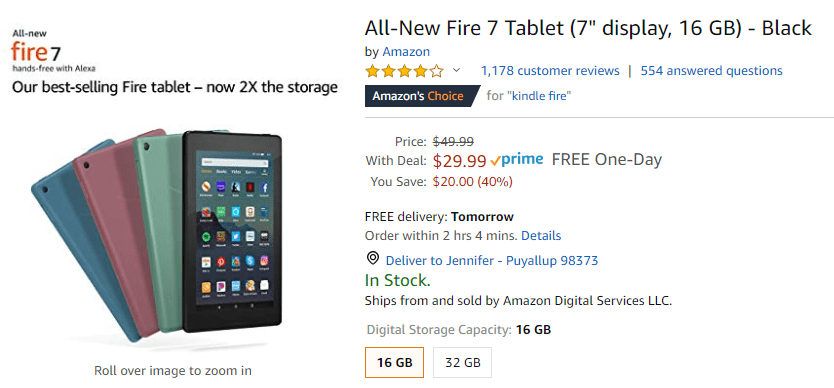Click the delivery location pin icon
Image resolution: width=834 pixels, height=388 pixels.
point(373,259)
